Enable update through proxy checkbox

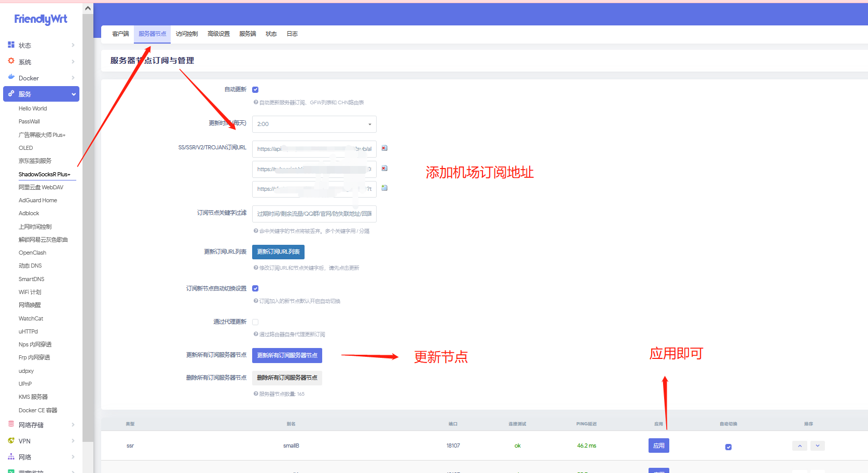coord(255,322)
